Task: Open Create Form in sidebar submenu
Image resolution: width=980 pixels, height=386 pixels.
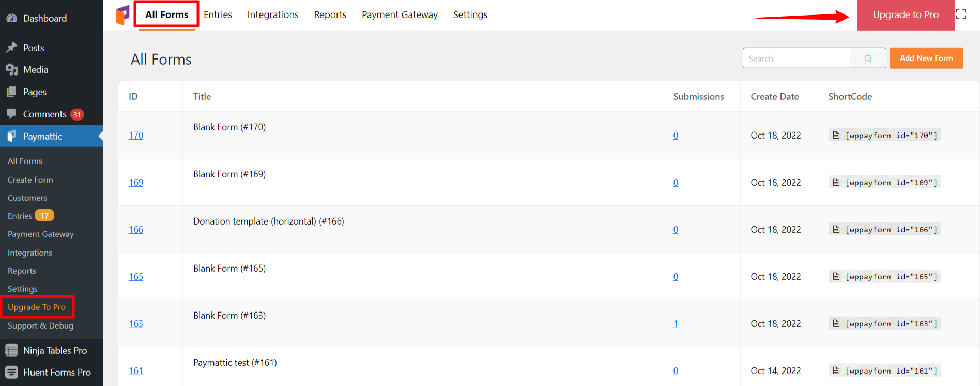Action: tap(30, 180)
